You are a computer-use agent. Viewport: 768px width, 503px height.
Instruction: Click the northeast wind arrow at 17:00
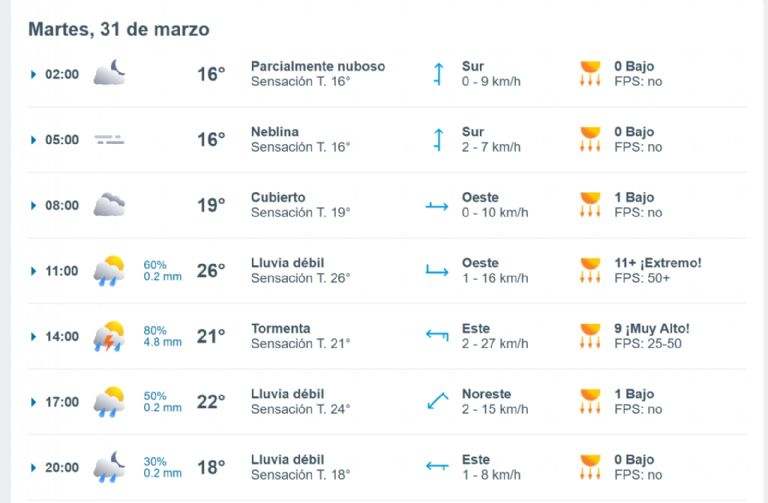(437, 401)
